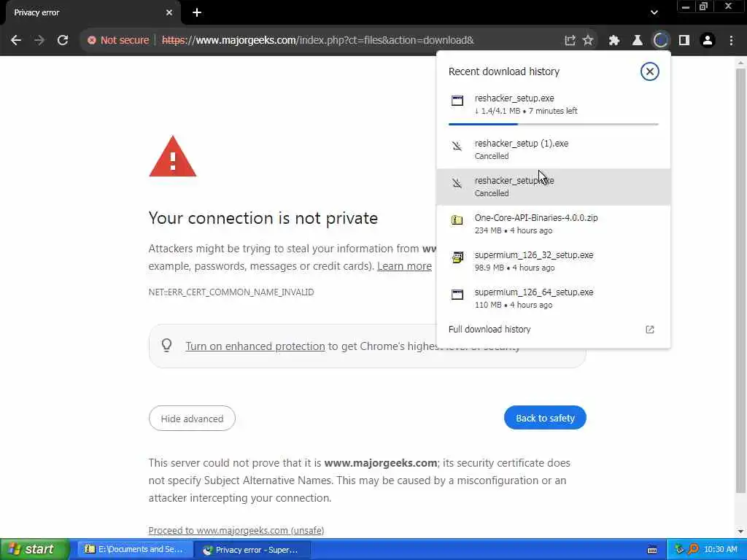Click the Not secure warning indicator
This screenshot has width=747, height=560.
(118, 40)
